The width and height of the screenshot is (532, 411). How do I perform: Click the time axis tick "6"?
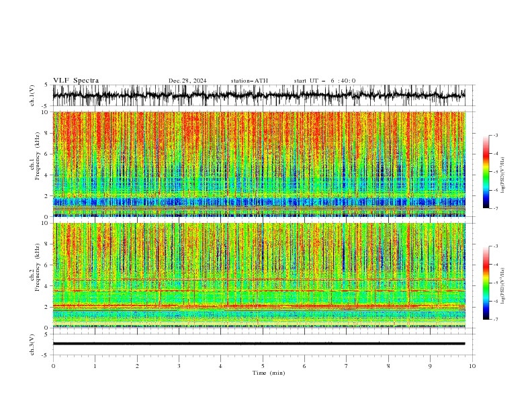click(x=304, y=366)
